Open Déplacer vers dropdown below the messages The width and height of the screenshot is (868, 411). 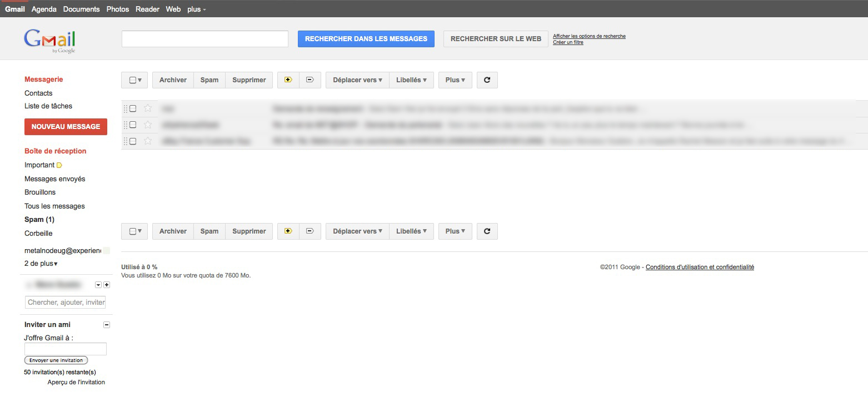click(x=357, y=231)
